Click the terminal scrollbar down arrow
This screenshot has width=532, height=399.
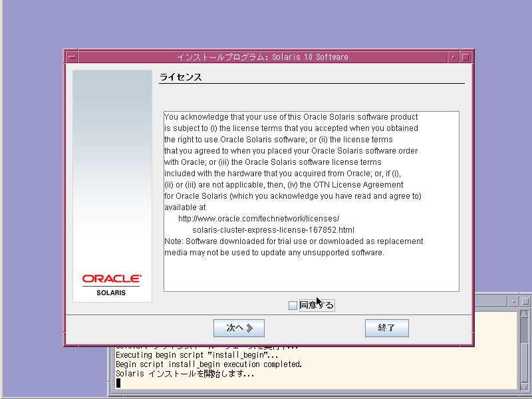(x=524, y=386)
